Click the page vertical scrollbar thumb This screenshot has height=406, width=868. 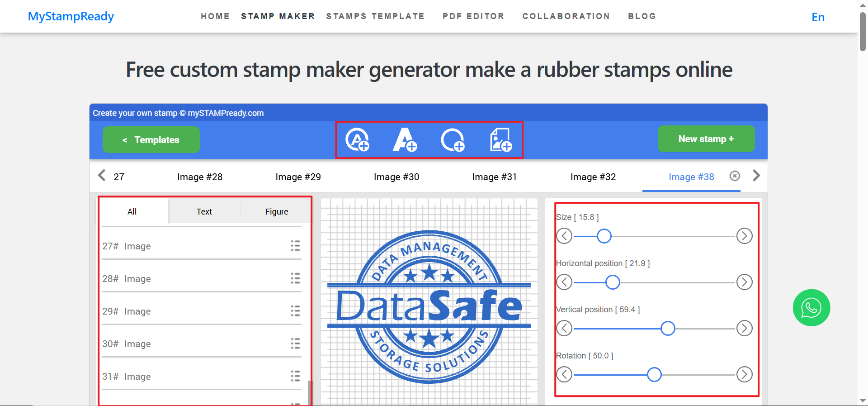pyautogui.click(x=863, y=31)
